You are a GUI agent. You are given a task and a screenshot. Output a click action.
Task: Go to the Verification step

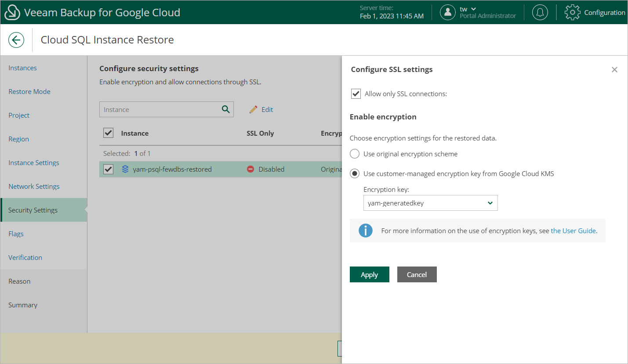point(25,258)
